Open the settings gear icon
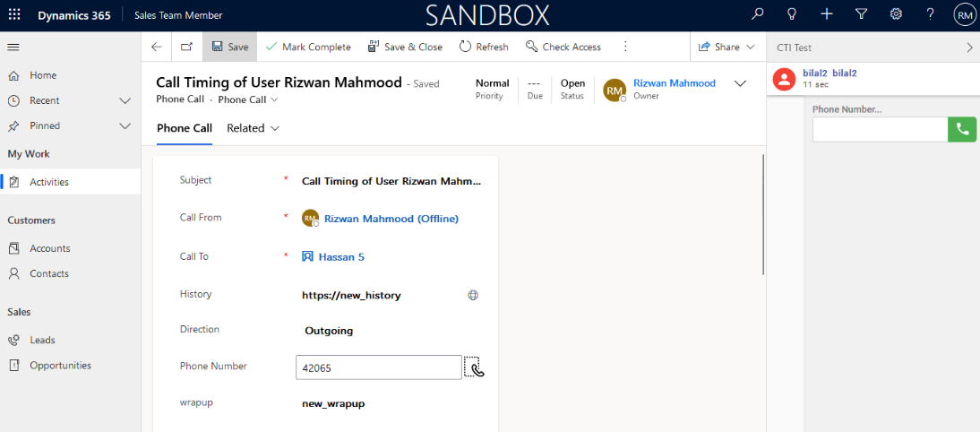 896,14
